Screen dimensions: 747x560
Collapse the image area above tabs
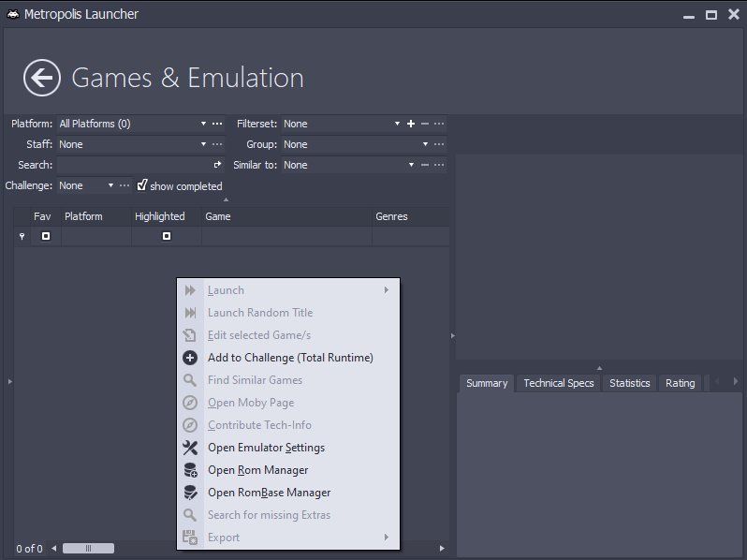click(599, 368)
